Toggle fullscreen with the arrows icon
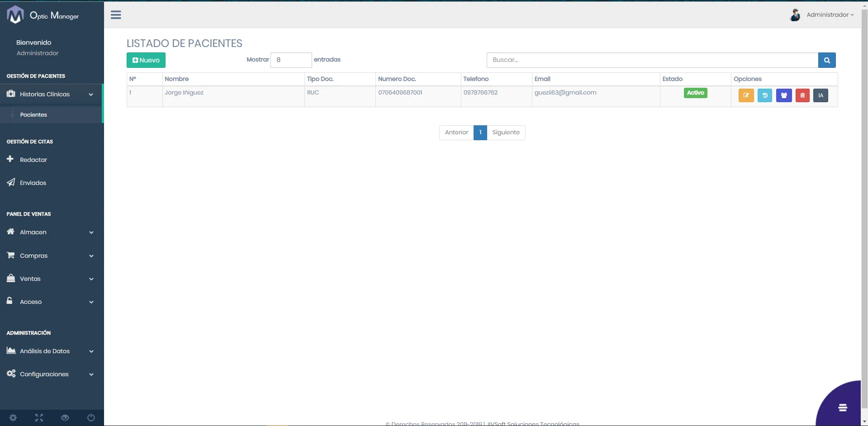Screen dimensions: 868x426 pos(39,417)
